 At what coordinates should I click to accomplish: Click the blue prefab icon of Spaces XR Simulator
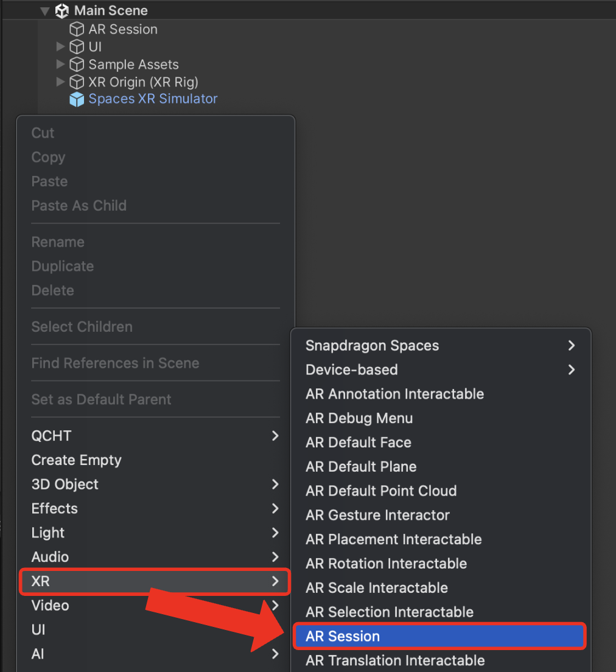(77, 99)
